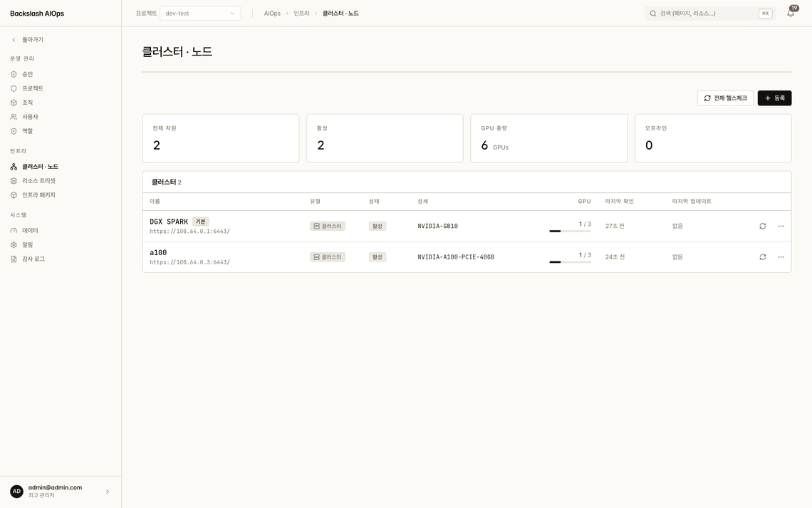Click the 전체 헬스체크 button

725,98
